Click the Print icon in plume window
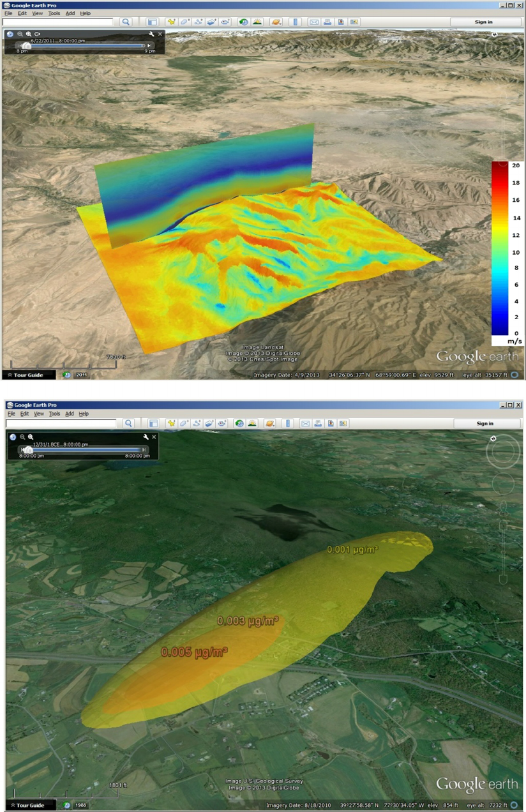Viewport: 526px width, 812px height. [x=318, y=423]
